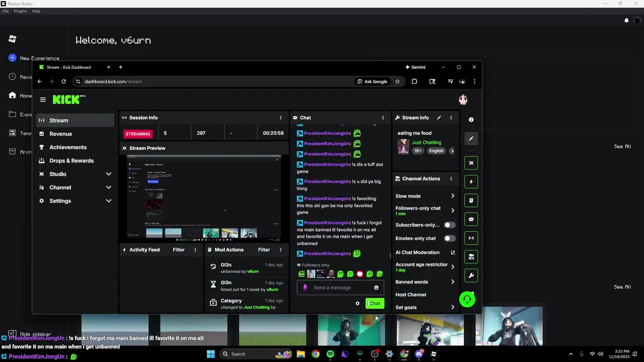644x362 pixels.
Task: Open Revenue in the sidebar
Action: (x=75, y=134)
